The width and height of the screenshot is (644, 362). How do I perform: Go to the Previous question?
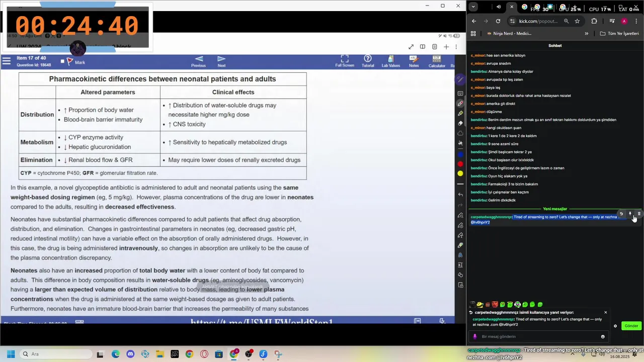[x=199, y=61]
